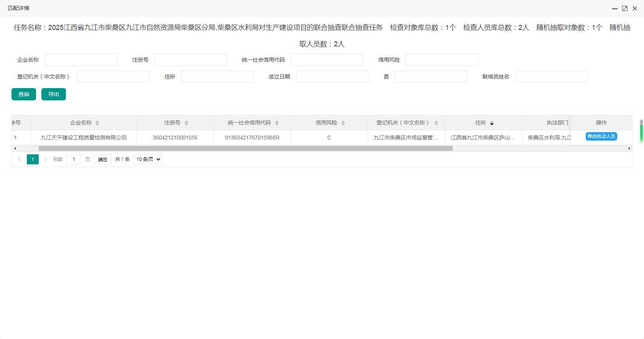Focus the 企业名称 search input

click(81, 60)
